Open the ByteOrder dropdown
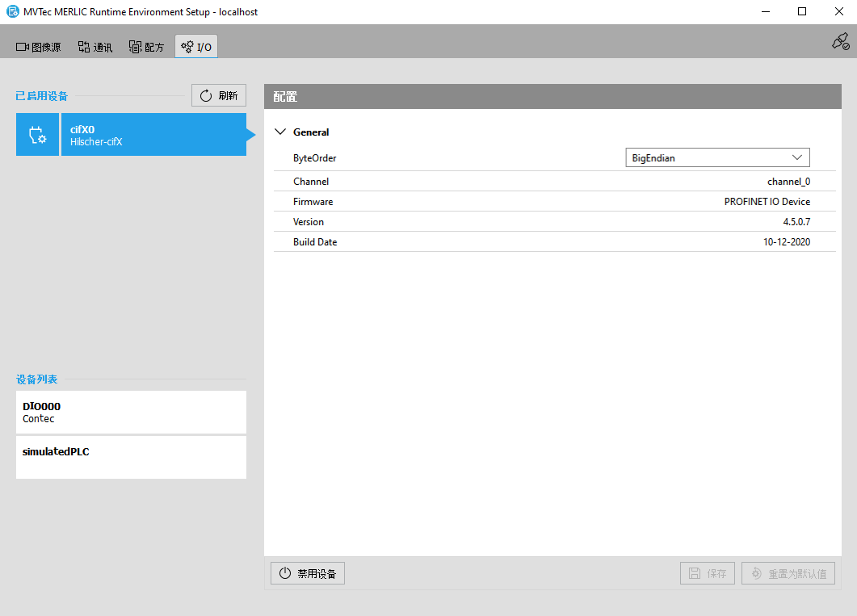Viewport: 857px width, 616px height. (x=717, y=157)
